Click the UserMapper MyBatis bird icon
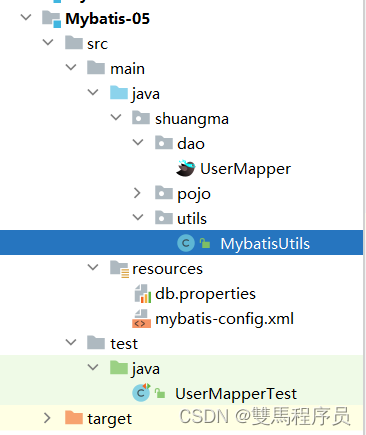The height and width of the screenshot is (435, 366). tap(185, 168)
